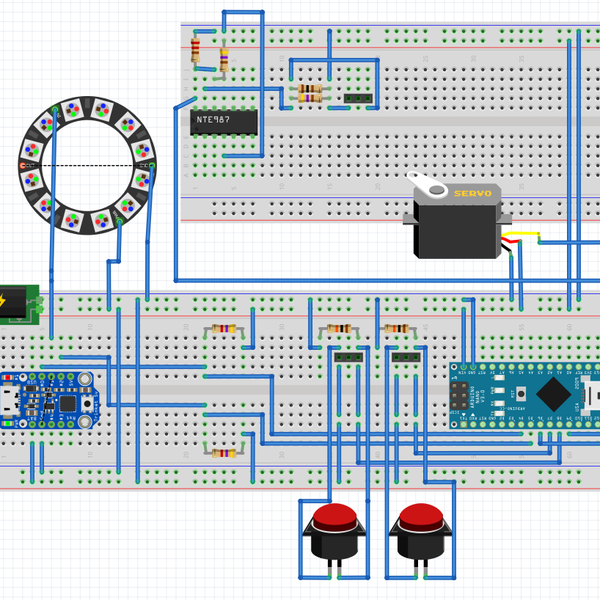Click the micro USB port on Trinket
The image size is (600, 600).
pyautogui.click(x=8, y=401)
